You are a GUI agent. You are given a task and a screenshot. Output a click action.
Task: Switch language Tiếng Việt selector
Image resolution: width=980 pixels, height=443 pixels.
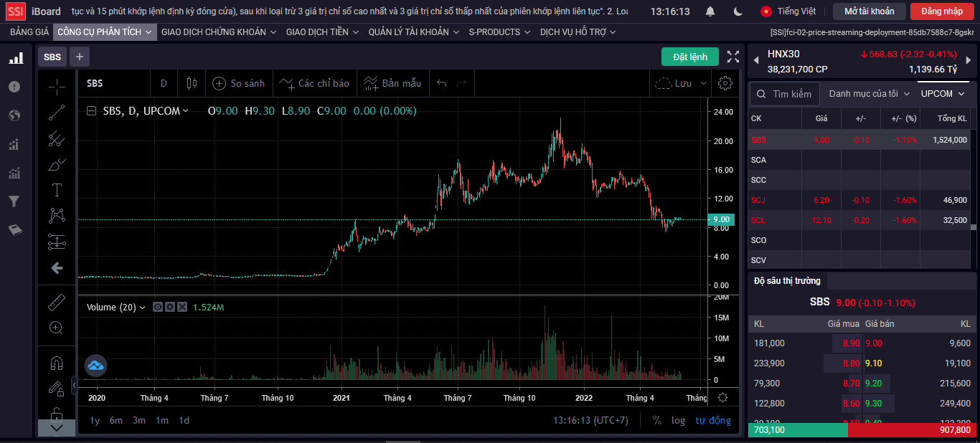click(x=788, y=11)
